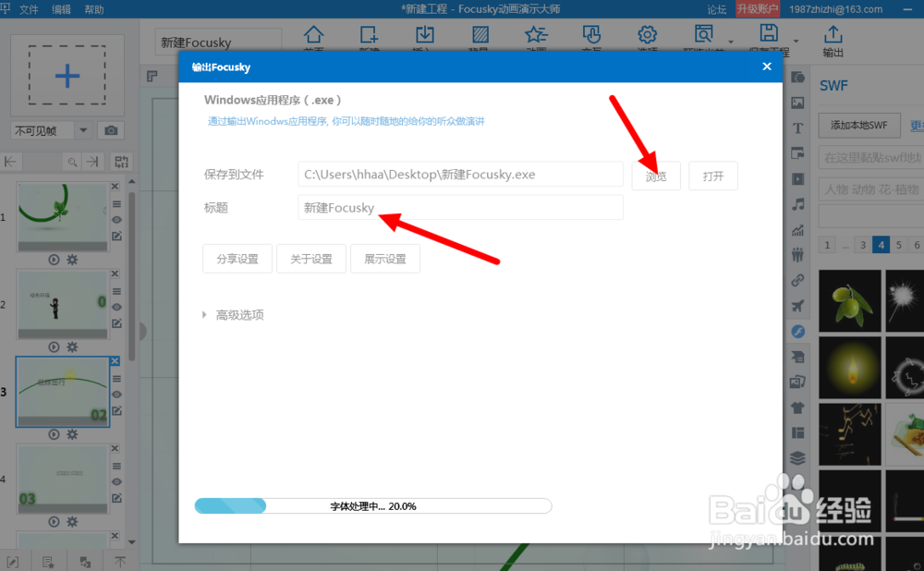Select the olive SWF thumbnail

click(850, 301)
